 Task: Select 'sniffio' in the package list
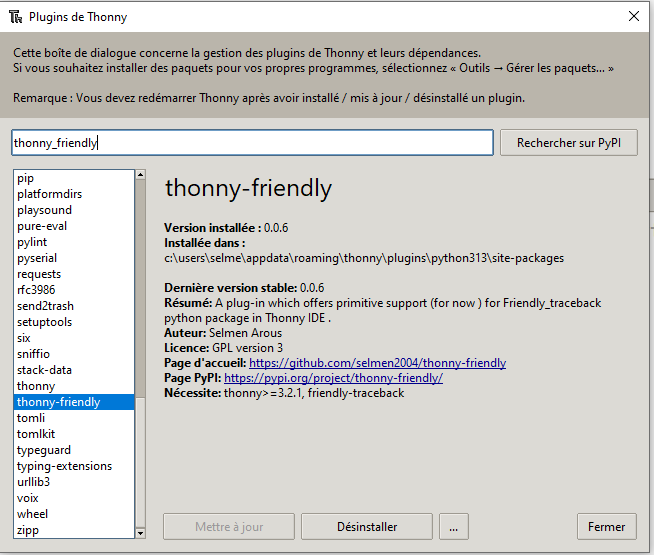click(x=74, y=354)
